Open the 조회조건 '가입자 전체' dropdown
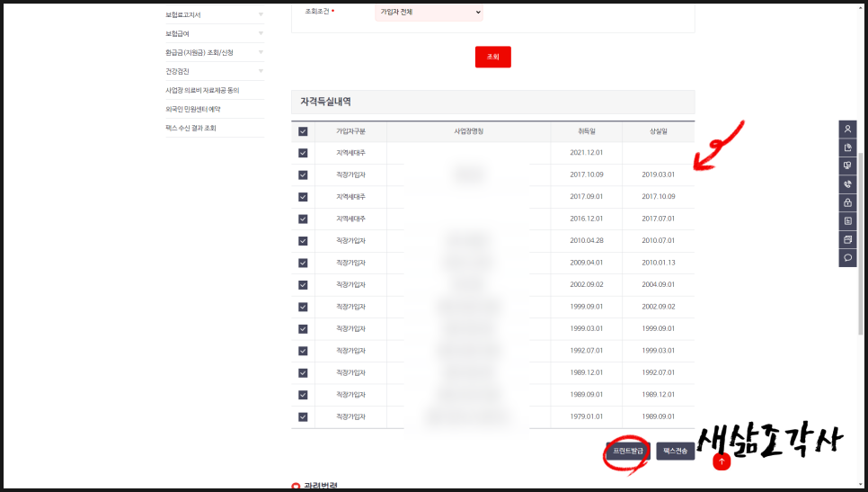The height and width of the screenshot is (492, 868). point(429,13)
